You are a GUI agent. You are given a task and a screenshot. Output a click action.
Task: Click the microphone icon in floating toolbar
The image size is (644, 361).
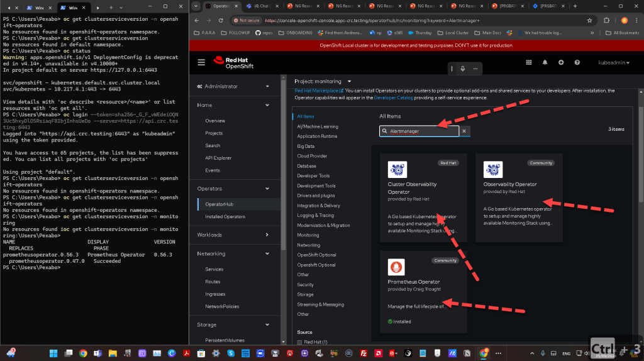pos(462,69)
